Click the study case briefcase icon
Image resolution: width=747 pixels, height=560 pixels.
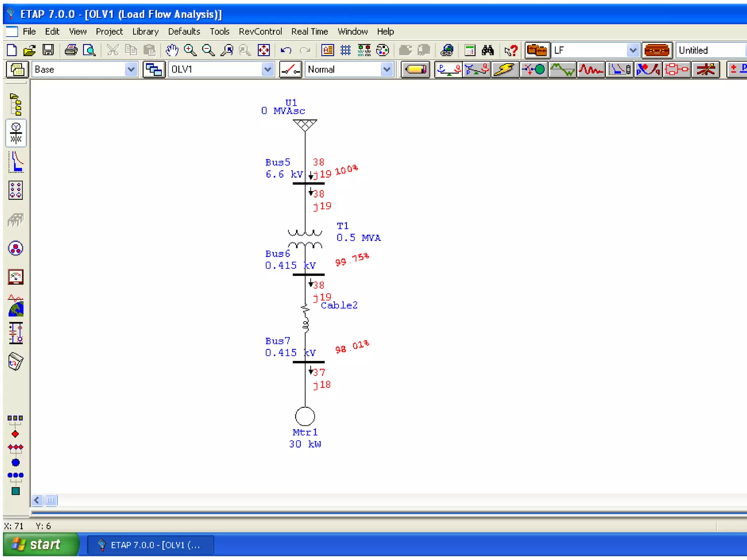tap(537, 50)
